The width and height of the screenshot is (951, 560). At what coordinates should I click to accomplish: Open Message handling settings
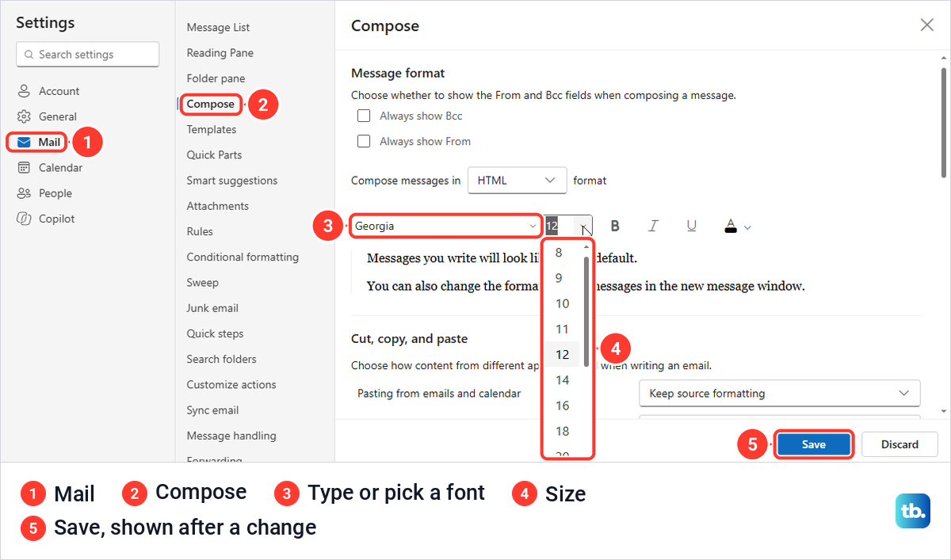231,436
